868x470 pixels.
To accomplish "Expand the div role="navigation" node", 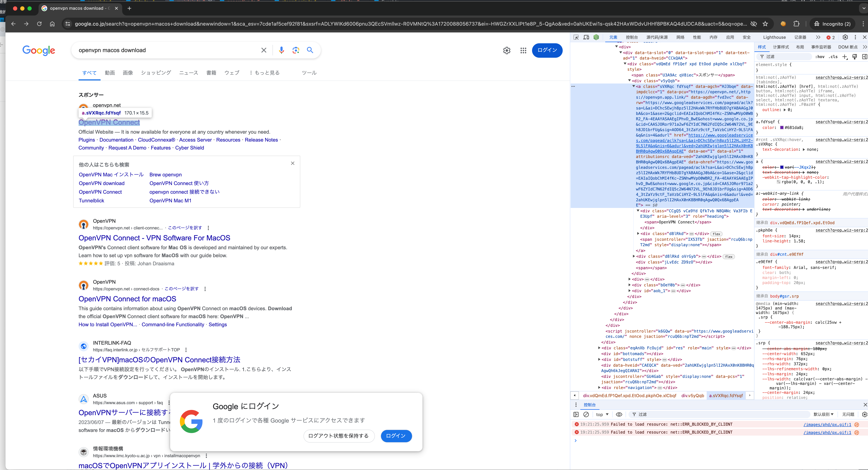I will (x=599, y=387).
